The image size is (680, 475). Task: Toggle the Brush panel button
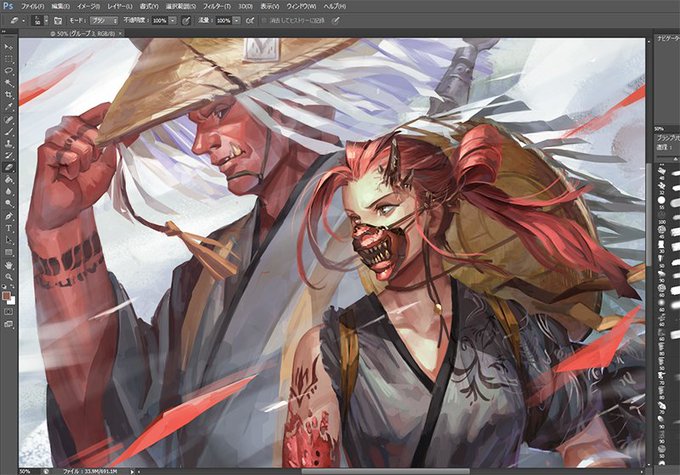click(x=58, y=20)
